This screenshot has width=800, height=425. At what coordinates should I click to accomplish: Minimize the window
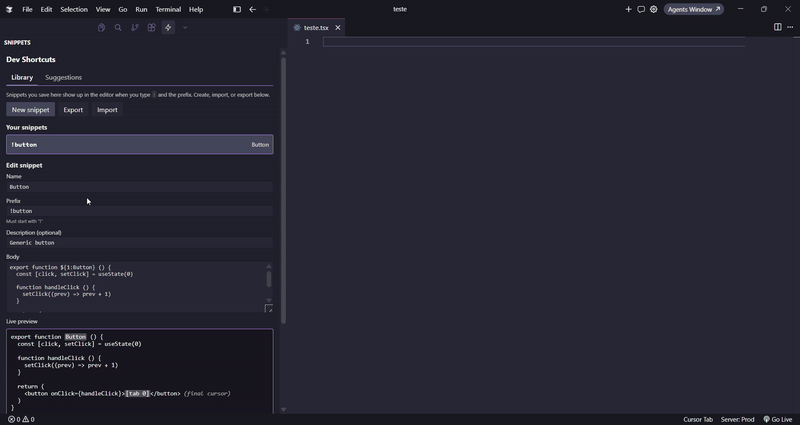pos(740,9)
